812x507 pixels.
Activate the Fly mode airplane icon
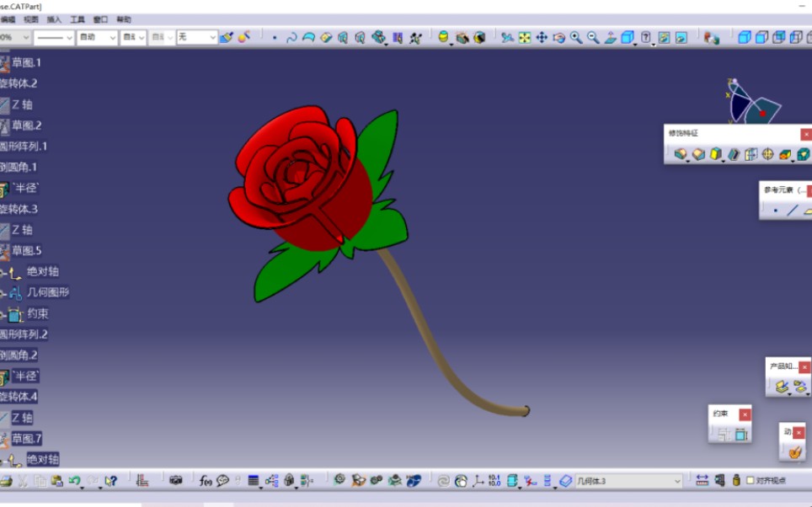pyautogui.click(x=507, y=37)
